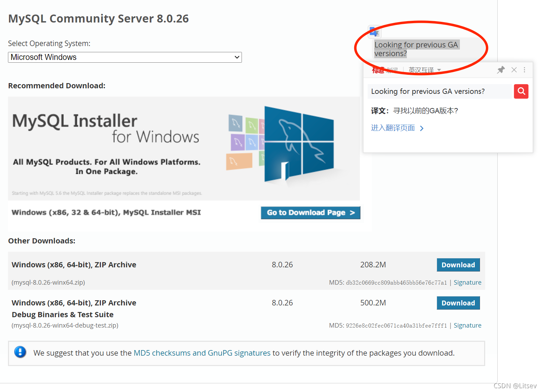Click the translate icon above the selected text
This screenshot has height=392, width=542.
pos(374,32)
